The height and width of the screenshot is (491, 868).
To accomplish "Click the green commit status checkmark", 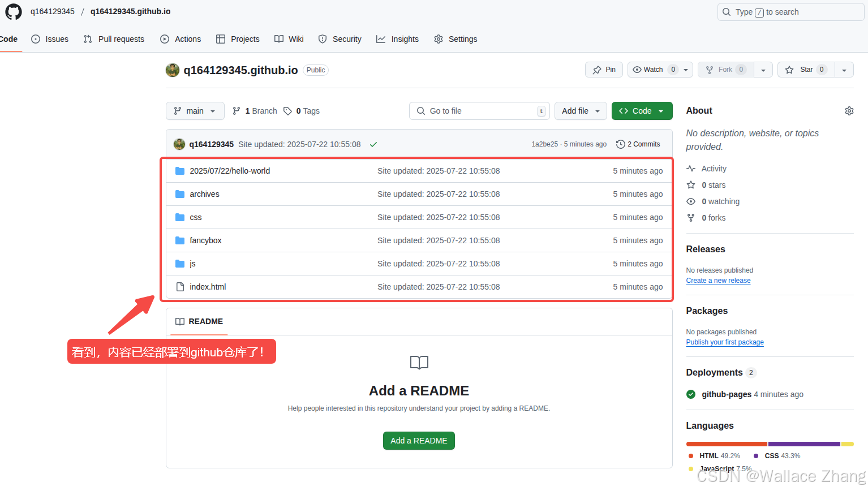I will point(373,144).
